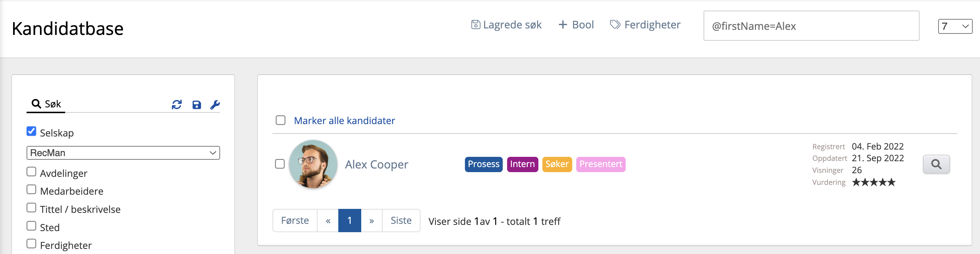Click the refresh search icon
This screenshot has width=980, height=254.
[176, 105]
